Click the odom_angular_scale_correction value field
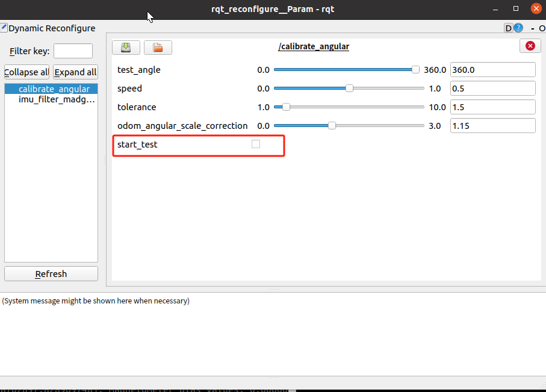Screen dimensions: 546x392 point(492,126)
